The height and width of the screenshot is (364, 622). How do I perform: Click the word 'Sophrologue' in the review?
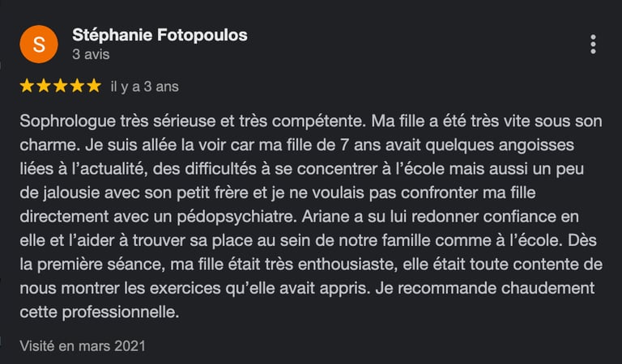pyautogui.click(x=67, y=121)
